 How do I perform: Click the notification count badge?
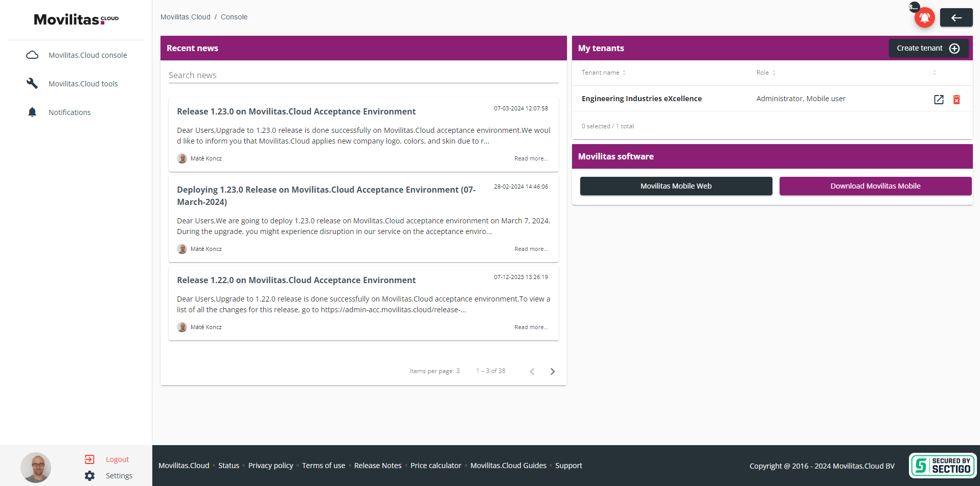tap(914, 7)
